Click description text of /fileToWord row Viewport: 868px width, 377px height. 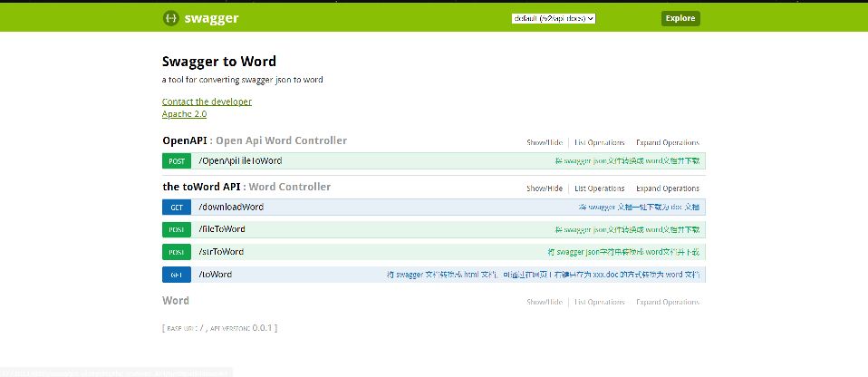coord(627,230)
